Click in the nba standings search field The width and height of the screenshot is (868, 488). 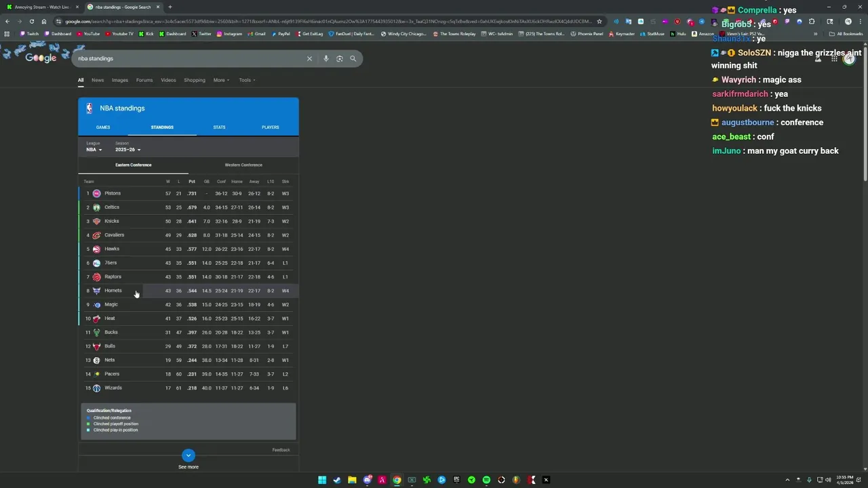tap(190, 59)
